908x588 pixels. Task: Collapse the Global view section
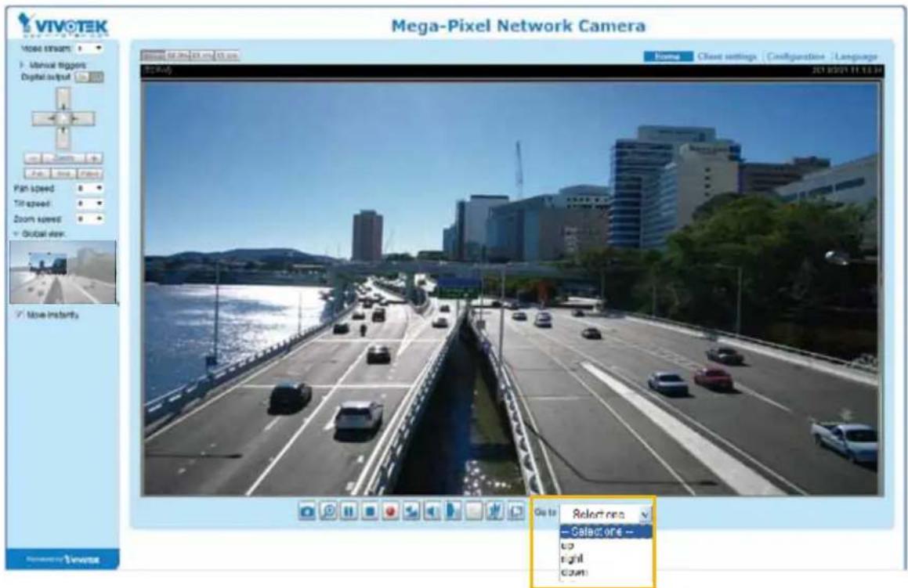pos(39,234)
